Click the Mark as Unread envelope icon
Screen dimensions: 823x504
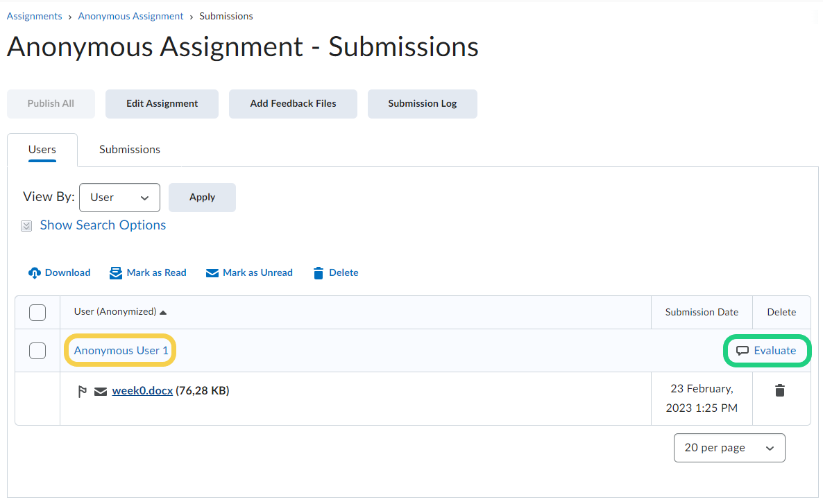tap(212, 273)
